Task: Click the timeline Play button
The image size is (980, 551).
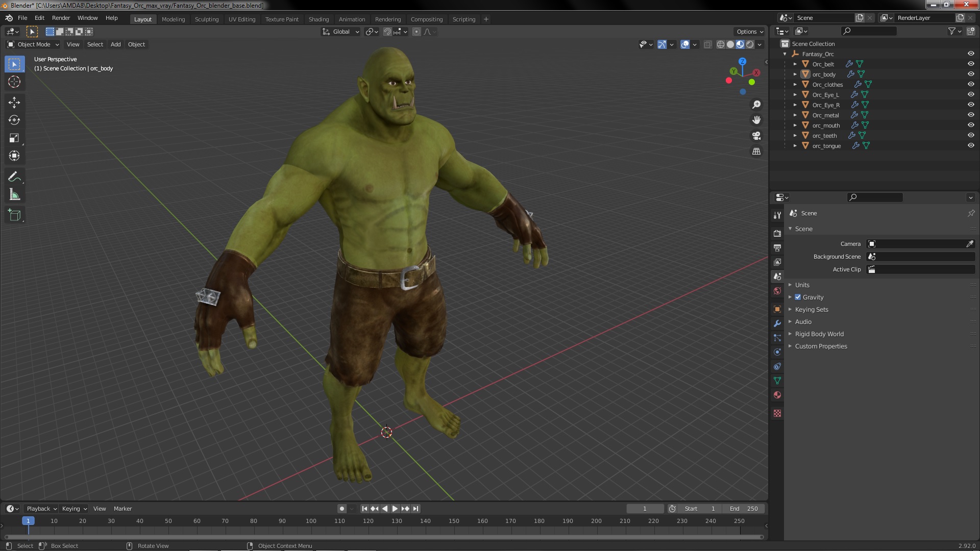Action: pos(395,509)
